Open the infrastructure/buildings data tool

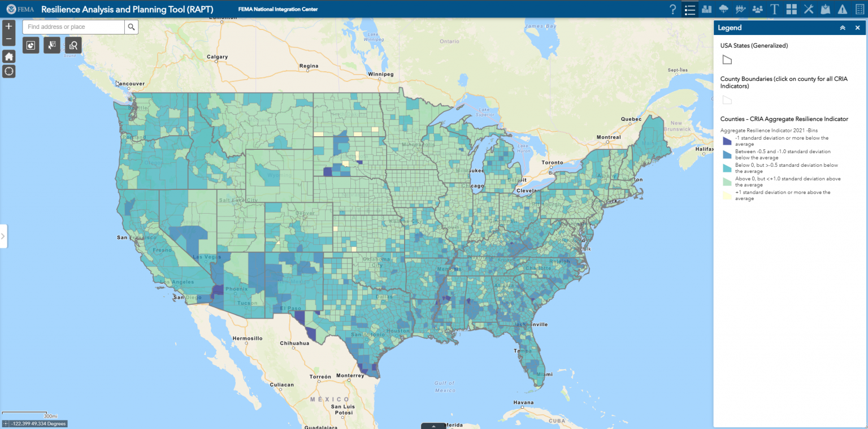(707, 9)
